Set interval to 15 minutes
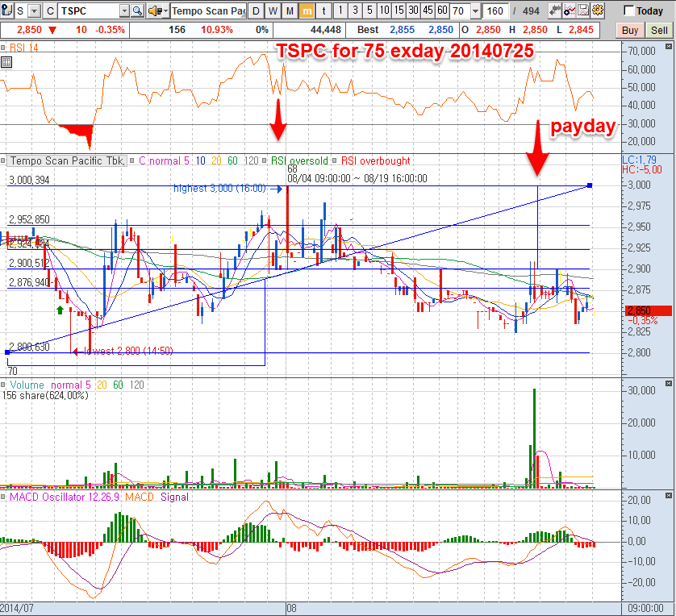This screenshot has height=616, width=676. point(399,10)
